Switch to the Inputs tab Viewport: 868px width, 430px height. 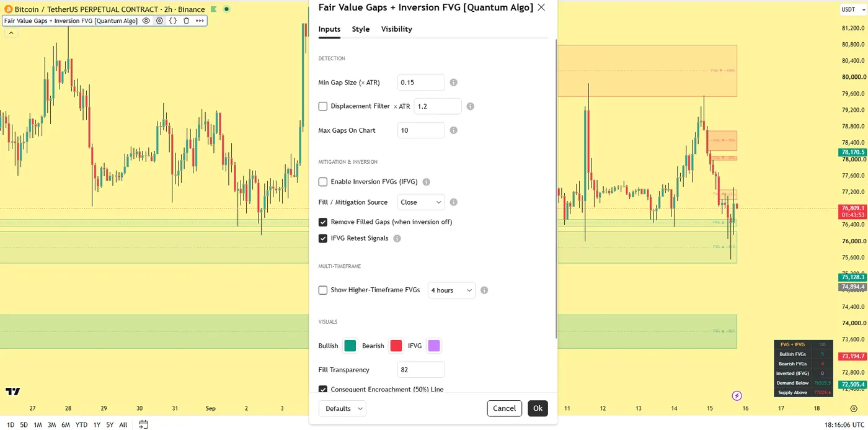point(329,29)
